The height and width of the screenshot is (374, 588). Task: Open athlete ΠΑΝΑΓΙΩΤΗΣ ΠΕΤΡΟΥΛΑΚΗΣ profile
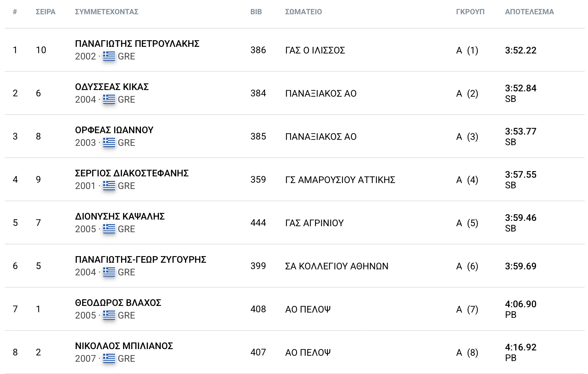(137, 44)
